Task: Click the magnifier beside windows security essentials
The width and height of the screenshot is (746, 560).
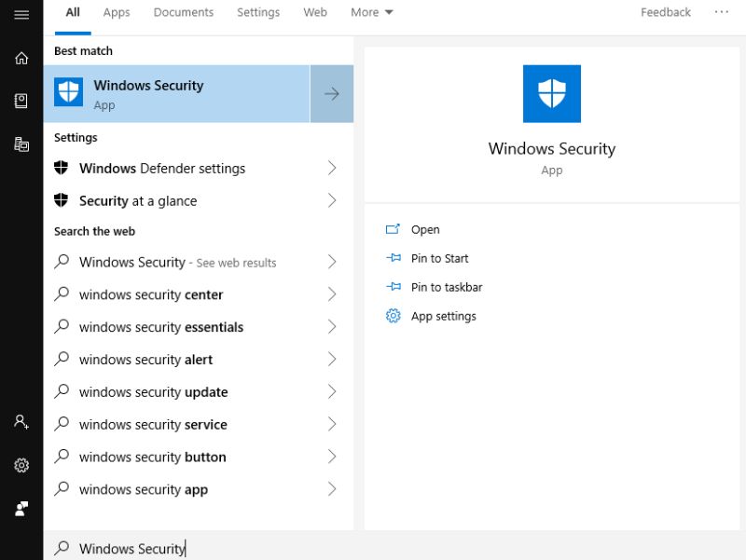Action: 62,326
